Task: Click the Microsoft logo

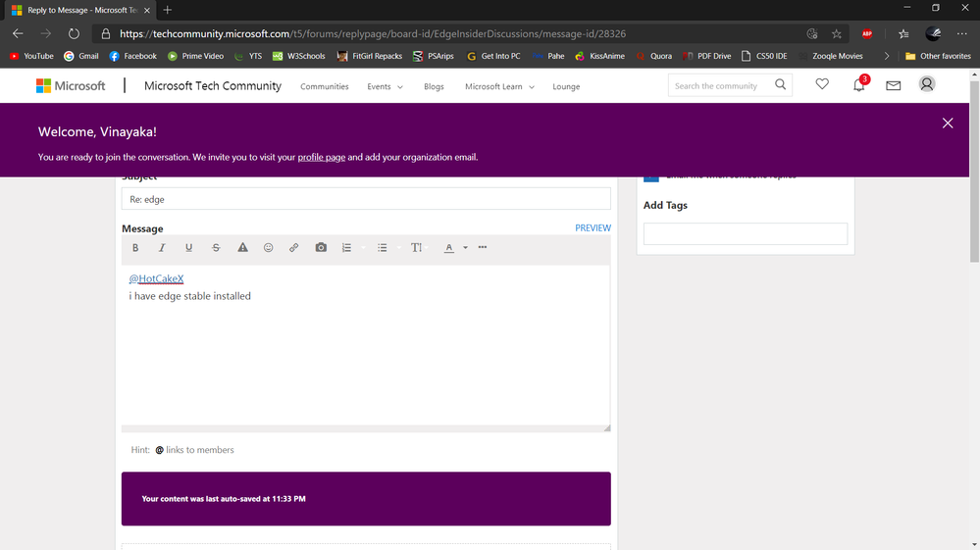Action: pos(71,86)
